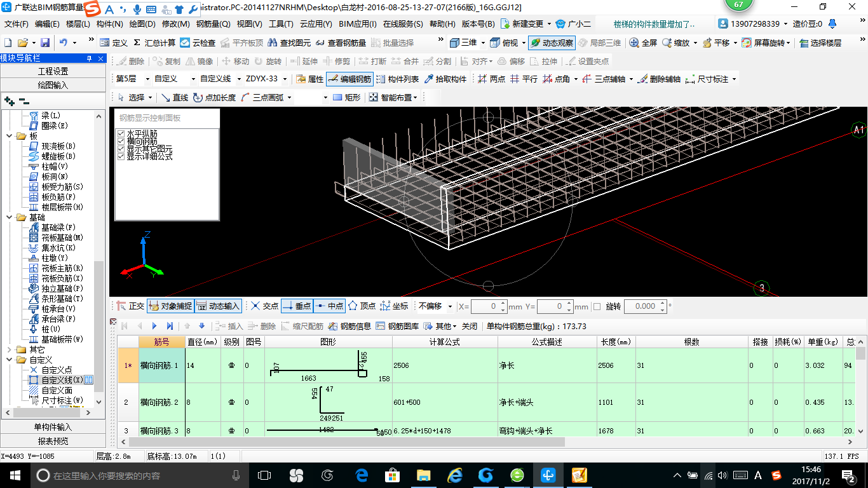This screenshot has width=868, height=488.
Task: Click the 定义 define toolbar button
Action: [x=114, y=43]
